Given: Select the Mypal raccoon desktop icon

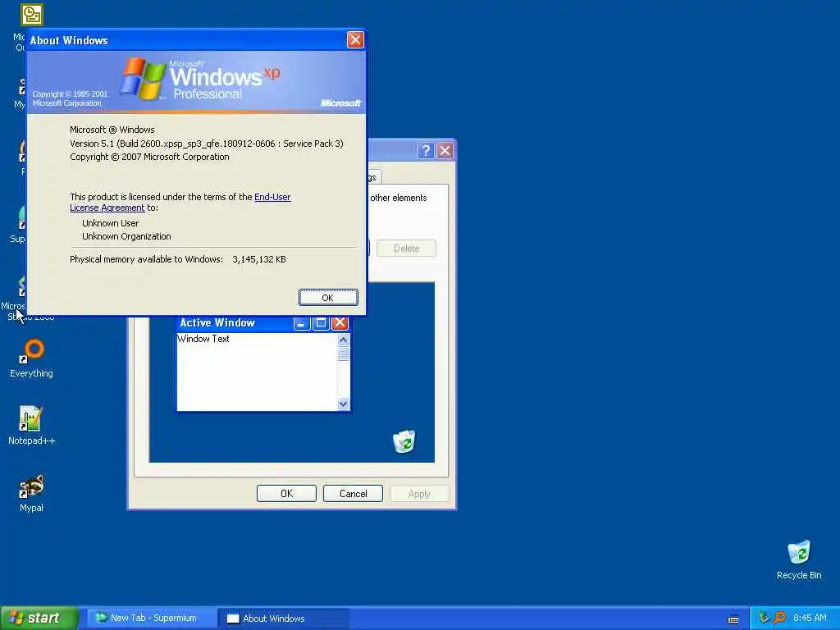Looking at the screenshot, I should pos(31,493).
